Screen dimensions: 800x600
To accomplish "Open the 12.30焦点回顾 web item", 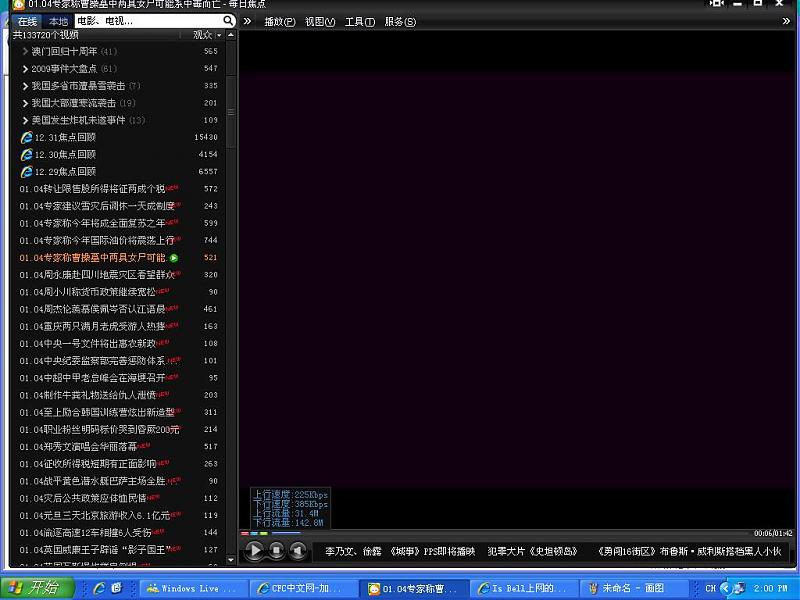I will click(x=65, y=154).
